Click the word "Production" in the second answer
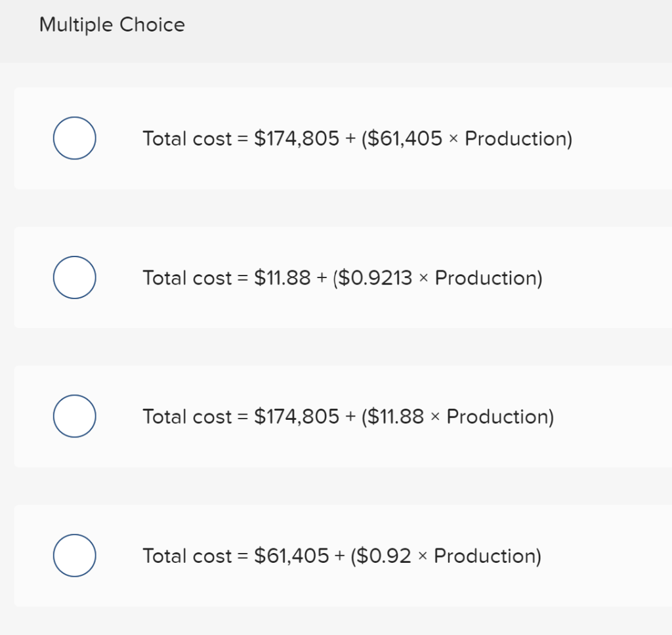This screenshot has height=635, width=672. (x=486, y=278)
